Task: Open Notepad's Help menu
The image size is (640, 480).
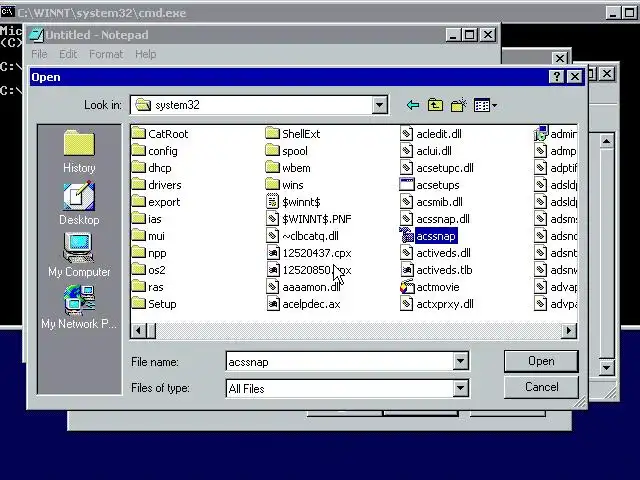Action: click(x=146, y=54)
